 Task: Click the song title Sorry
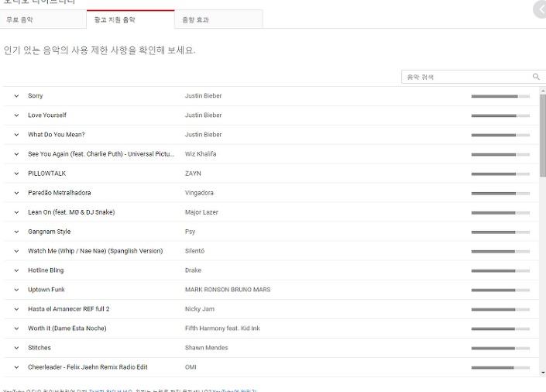(x=35, y=96)
